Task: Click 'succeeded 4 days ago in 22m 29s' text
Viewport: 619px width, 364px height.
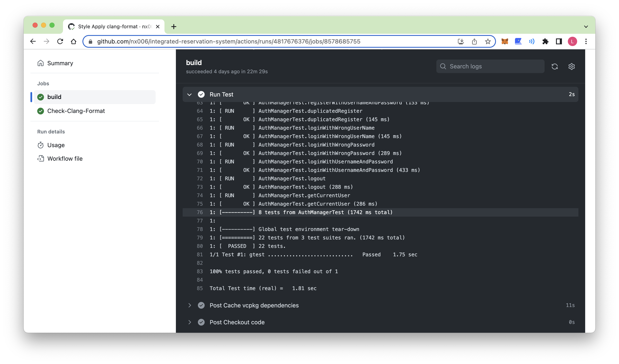Action: 227,72
